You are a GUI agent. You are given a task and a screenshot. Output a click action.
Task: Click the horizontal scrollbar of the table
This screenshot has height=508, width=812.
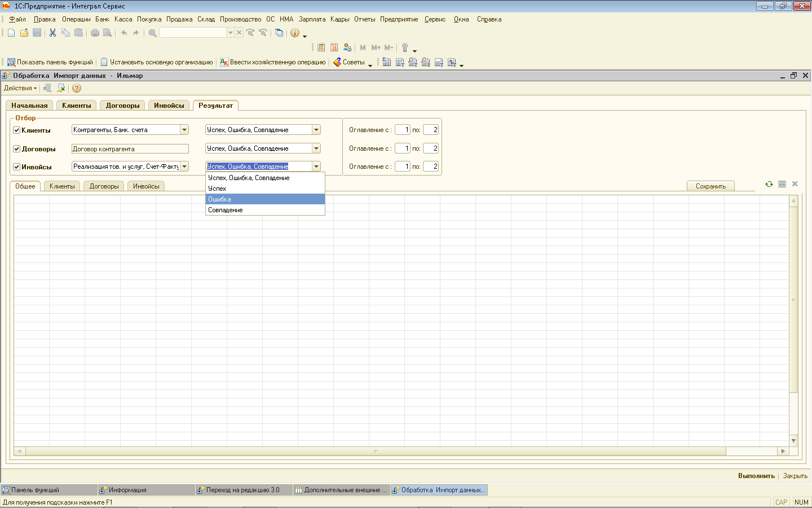(x=376, y=451)
